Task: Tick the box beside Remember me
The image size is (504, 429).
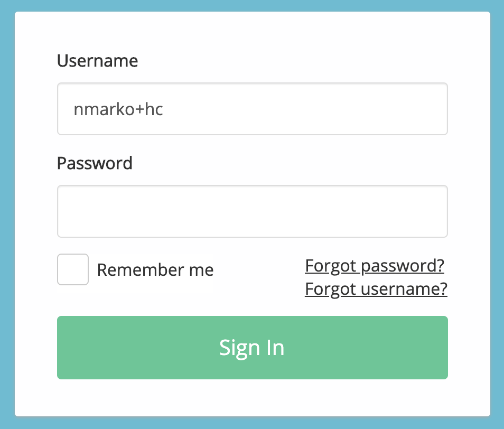Action: point(73,269)
